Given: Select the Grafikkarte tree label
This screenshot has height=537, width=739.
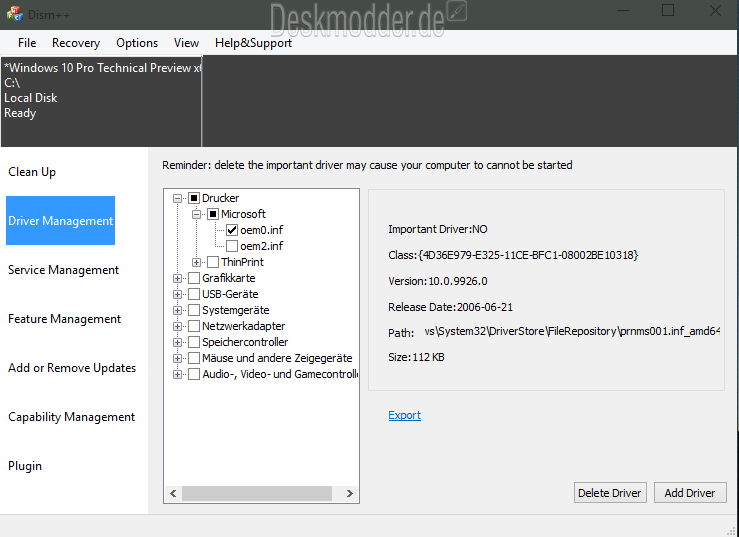Looking at the screenshot, I should point(229,278).
